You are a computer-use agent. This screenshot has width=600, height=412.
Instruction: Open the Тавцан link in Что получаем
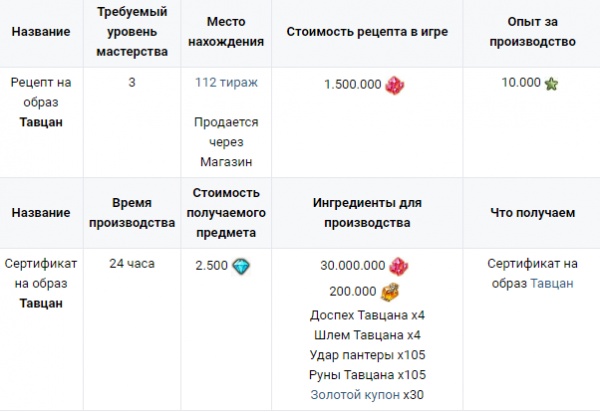(x=551, y=283)
